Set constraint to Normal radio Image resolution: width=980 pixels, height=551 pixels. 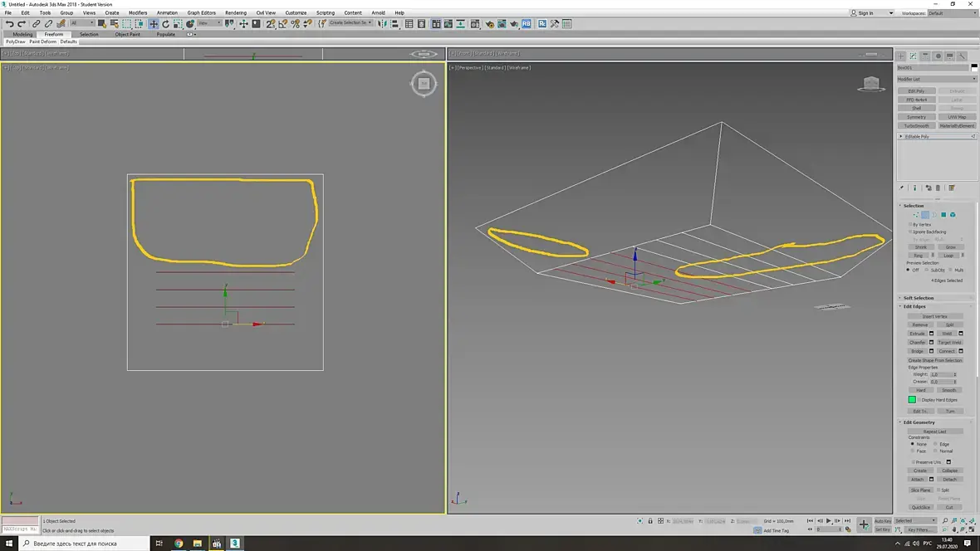pyautogui.click(x=936, y=451)
